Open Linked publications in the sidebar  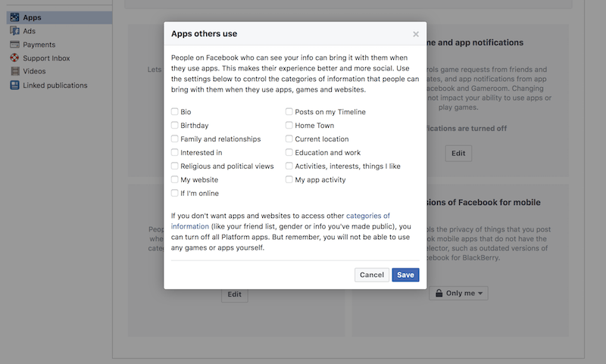55,86
